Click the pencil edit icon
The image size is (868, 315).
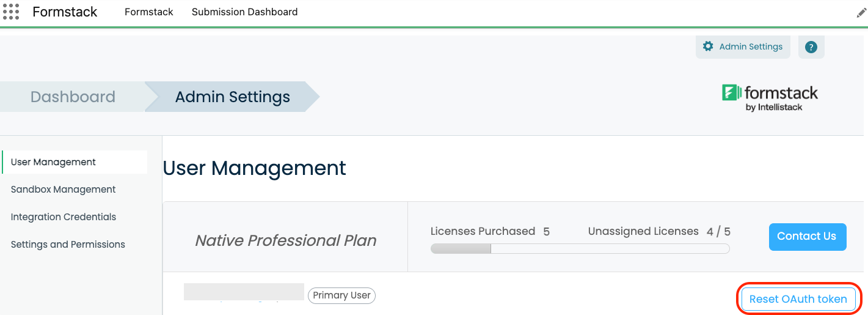[861, 13]
